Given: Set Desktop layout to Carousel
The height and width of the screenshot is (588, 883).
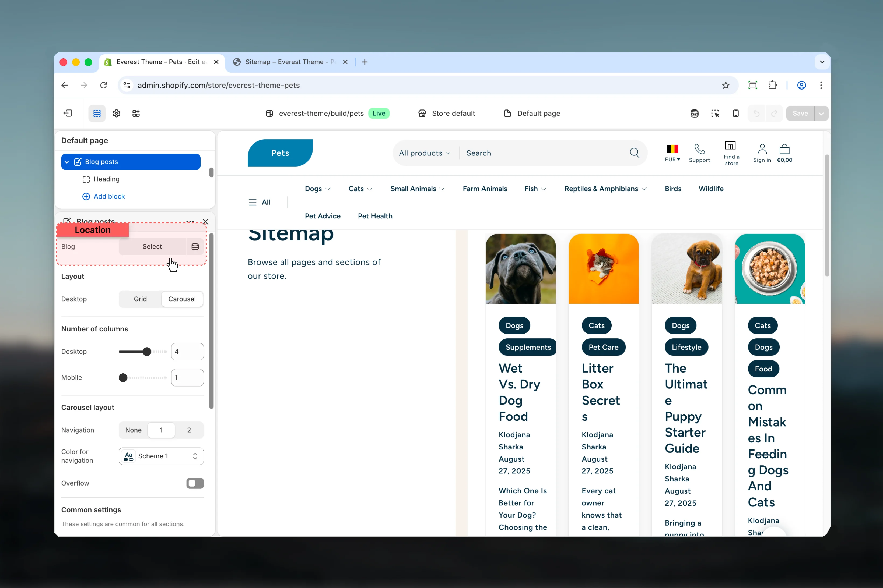Looking at the screenshot, I should click(182, 299).
